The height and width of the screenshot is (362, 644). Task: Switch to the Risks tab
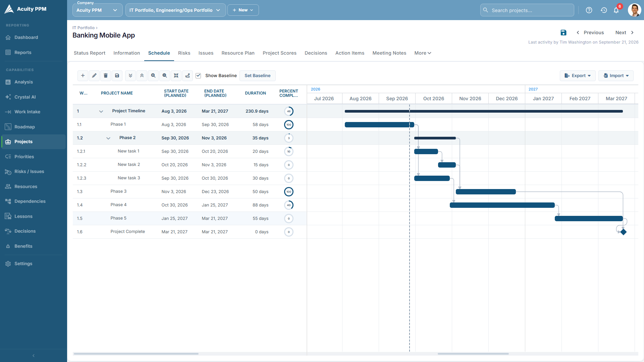pyautogui.click(x=184, y=53)
